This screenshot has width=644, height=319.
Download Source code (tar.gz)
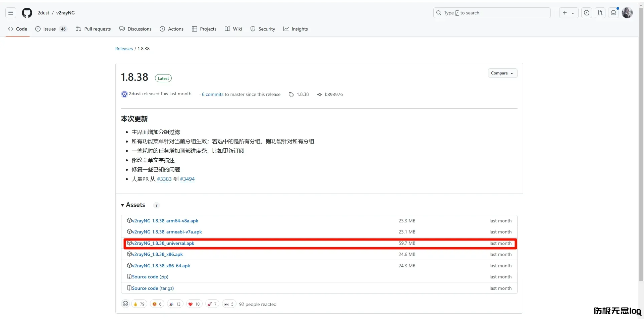tap(153, 288)
